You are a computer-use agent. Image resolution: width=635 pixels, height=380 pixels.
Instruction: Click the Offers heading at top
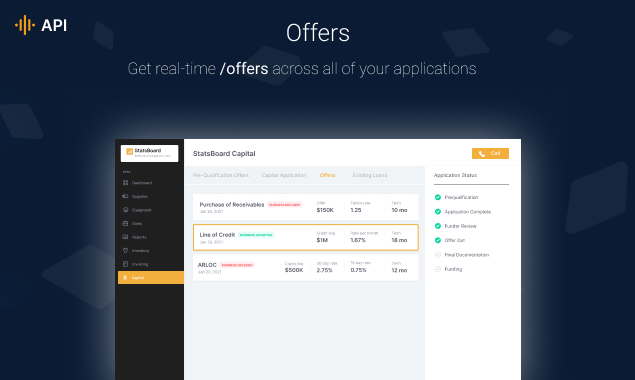point(318,33)
